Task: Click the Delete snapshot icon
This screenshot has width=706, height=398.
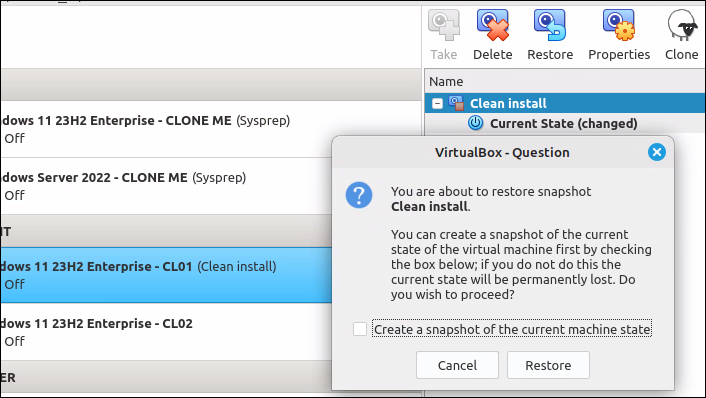Action: tap(493, 26)
